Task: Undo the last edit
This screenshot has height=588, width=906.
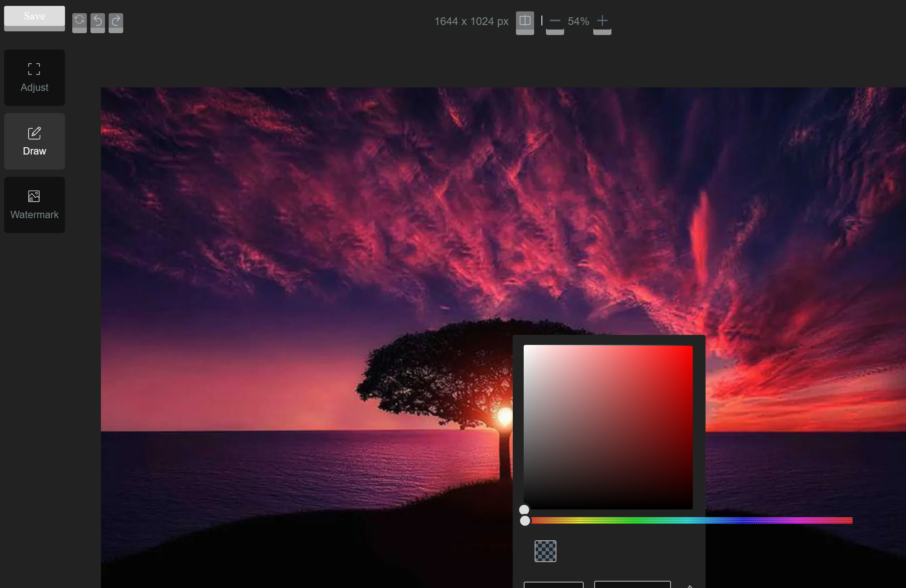Action: click(x=97, y=21)
